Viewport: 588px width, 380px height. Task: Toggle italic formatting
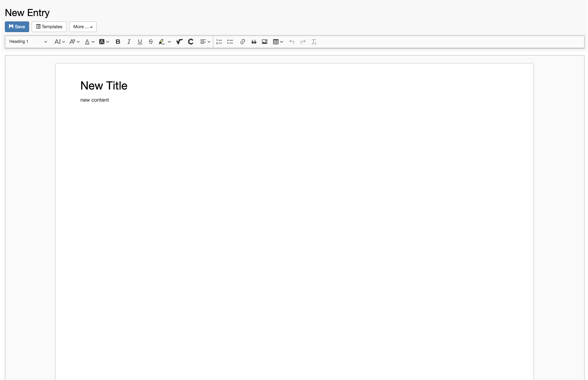click(x=129, y=42)
